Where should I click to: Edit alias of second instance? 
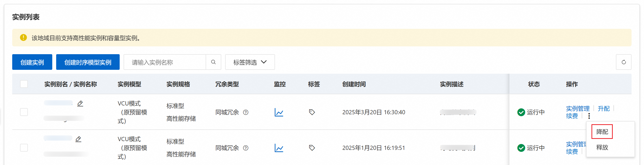(78, 139)
